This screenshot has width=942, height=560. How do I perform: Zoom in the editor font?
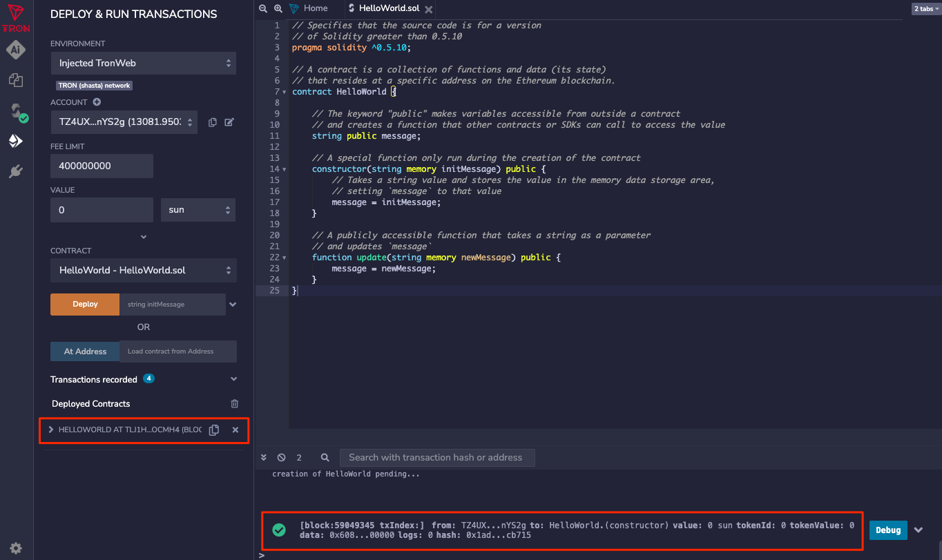click(278, 8)
